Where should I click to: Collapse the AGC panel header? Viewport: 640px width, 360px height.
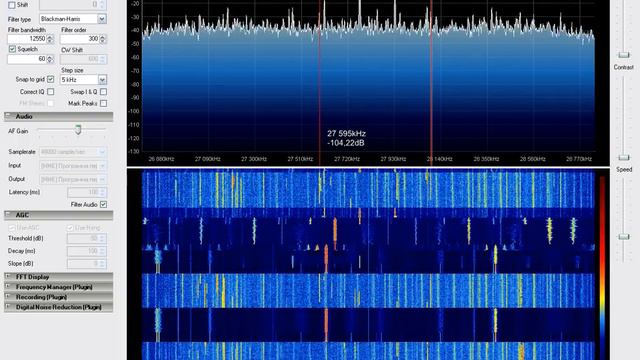[x=58, y=215]
